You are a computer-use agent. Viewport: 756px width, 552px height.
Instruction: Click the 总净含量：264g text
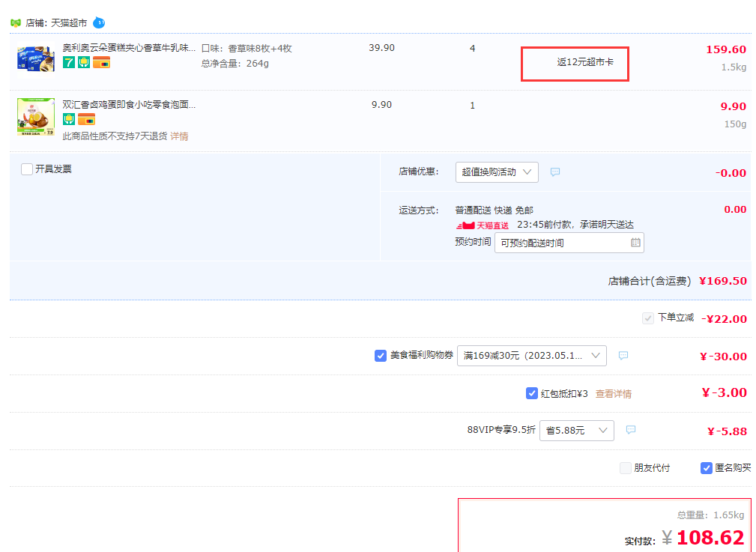(x=235, y=63)
